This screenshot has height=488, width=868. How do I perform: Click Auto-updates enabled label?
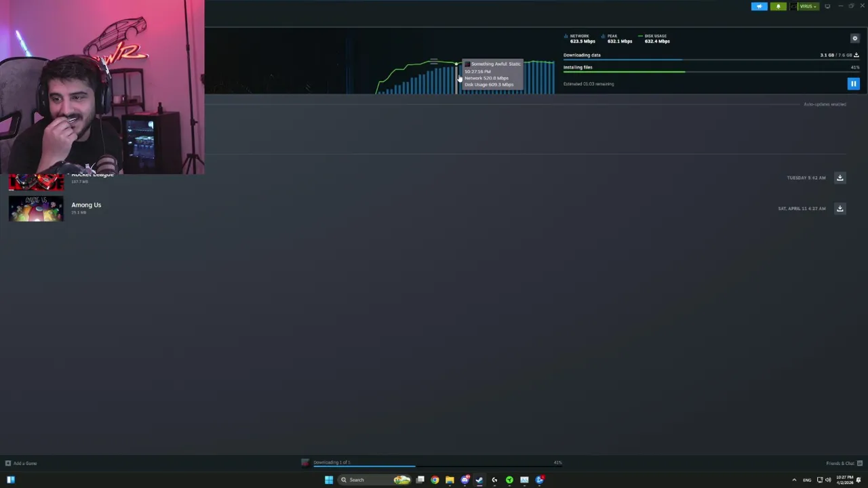825,104
